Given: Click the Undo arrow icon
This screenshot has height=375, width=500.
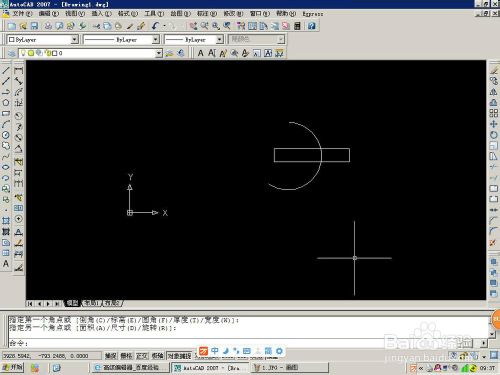Looking at the screenshot, I should tap(155, 26).
